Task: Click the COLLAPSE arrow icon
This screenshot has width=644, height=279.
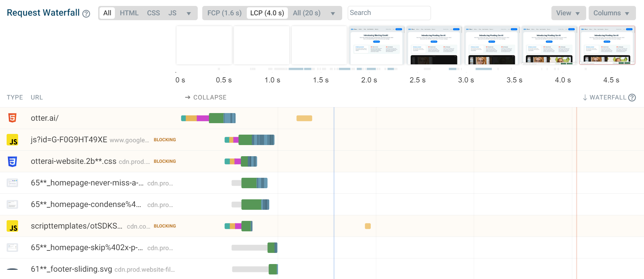Action: [x=188, y=97]
